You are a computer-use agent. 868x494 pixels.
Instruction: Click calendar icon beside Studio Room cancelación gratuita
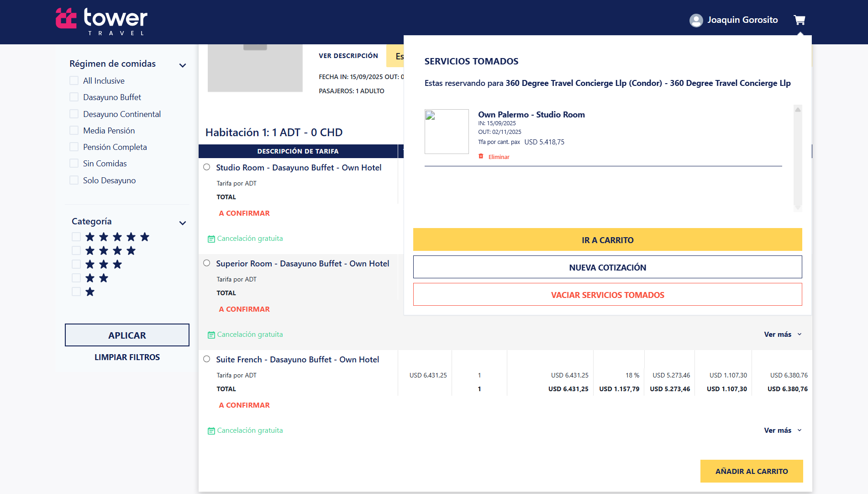pos(210,238)
